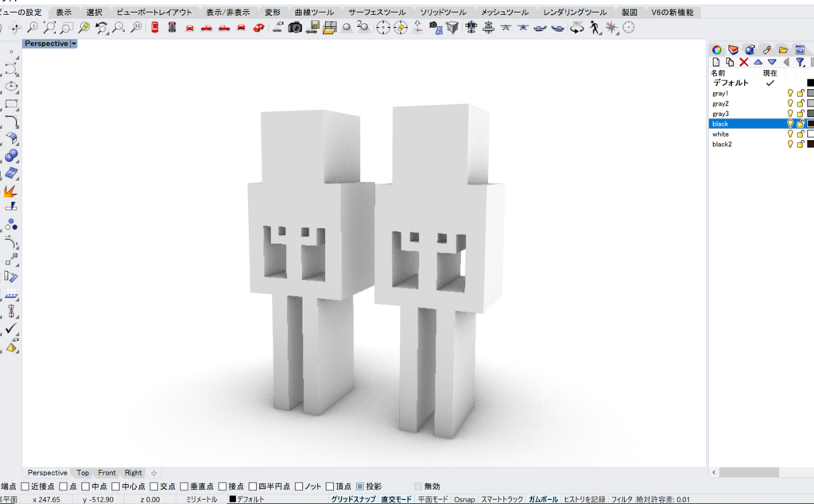
Task: Click the New Sublayer icon
Action: pyautogui.click(x=730, y=62)
